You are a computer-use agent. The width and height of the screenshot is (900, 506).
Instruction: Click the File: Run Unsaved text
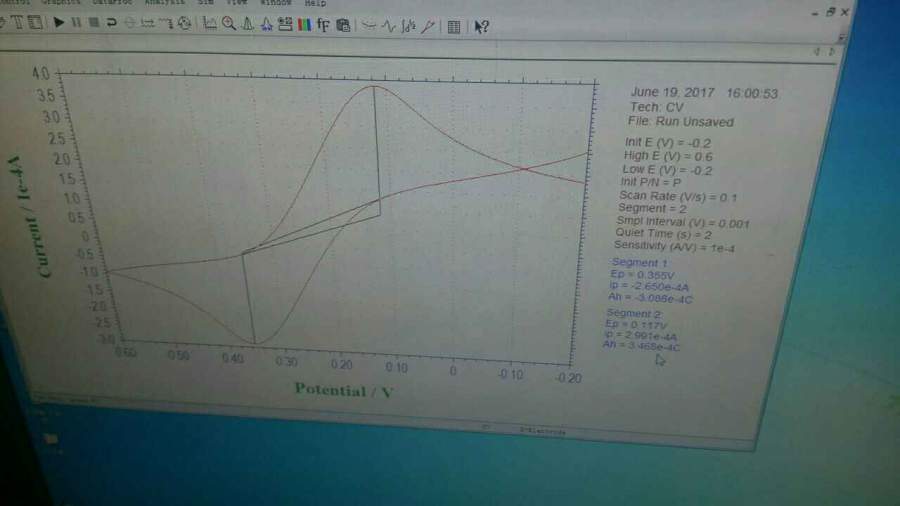coord(681,122)
